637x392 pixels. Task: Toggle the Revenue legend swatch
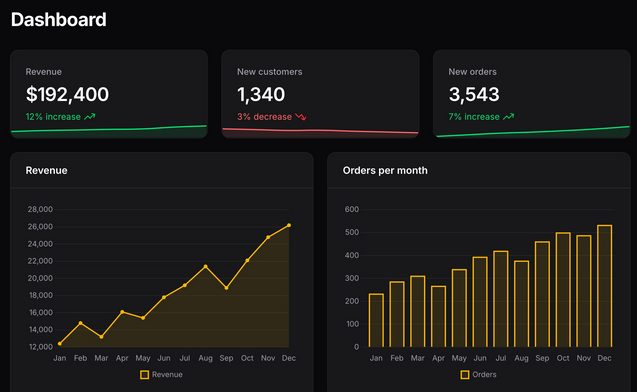coord(144,375)
